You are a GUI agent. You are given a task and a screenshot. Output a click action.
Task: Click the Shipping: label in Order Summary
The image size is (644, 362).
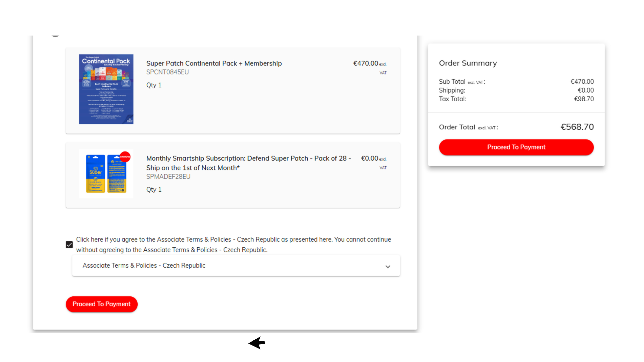point(452,90)
